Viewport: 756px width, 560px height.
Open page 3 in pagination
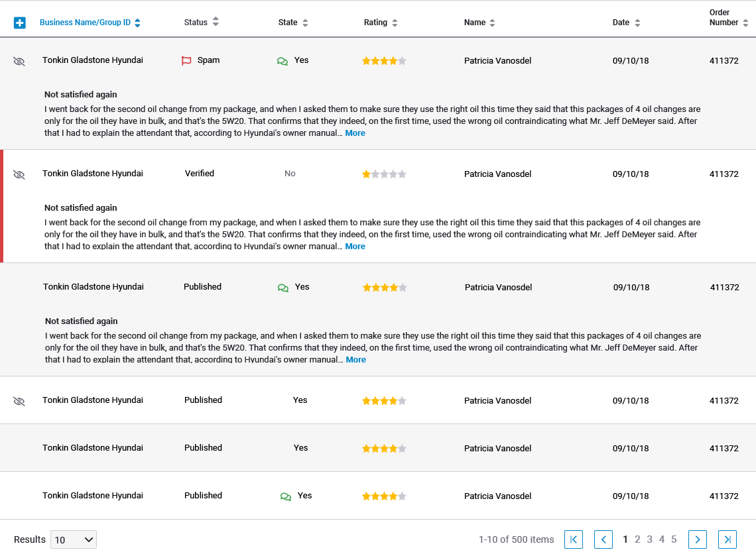pos(649,539)
